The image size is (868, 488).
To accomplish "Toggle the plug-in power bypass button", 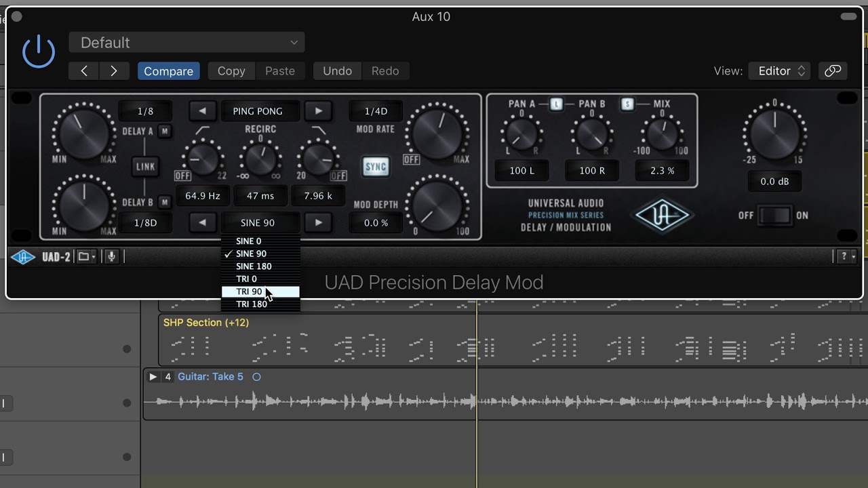I will (39, 52).
